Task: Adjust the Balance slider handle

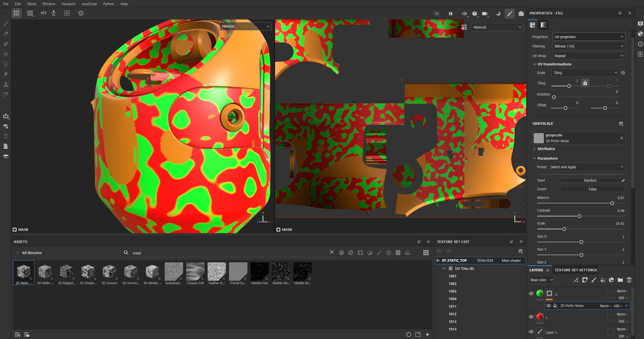Action: click(612, 203)
